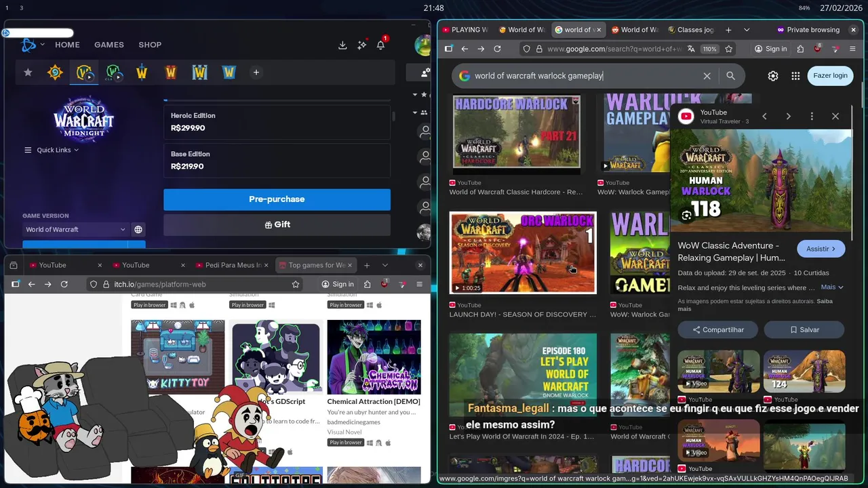Open the Battle.net sparkle news icon

coord(362,45)
